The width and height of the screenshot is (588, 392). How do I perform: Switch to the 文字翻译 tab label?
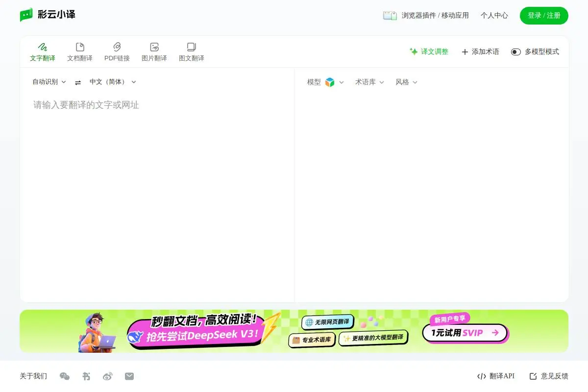43,58
